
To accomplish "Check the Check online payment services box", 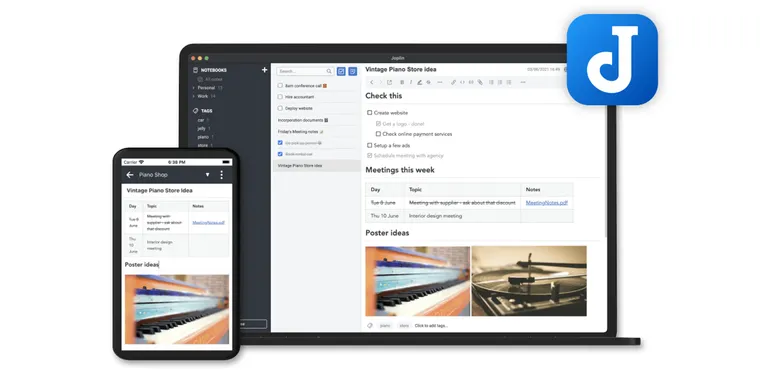I will (379, 134).
